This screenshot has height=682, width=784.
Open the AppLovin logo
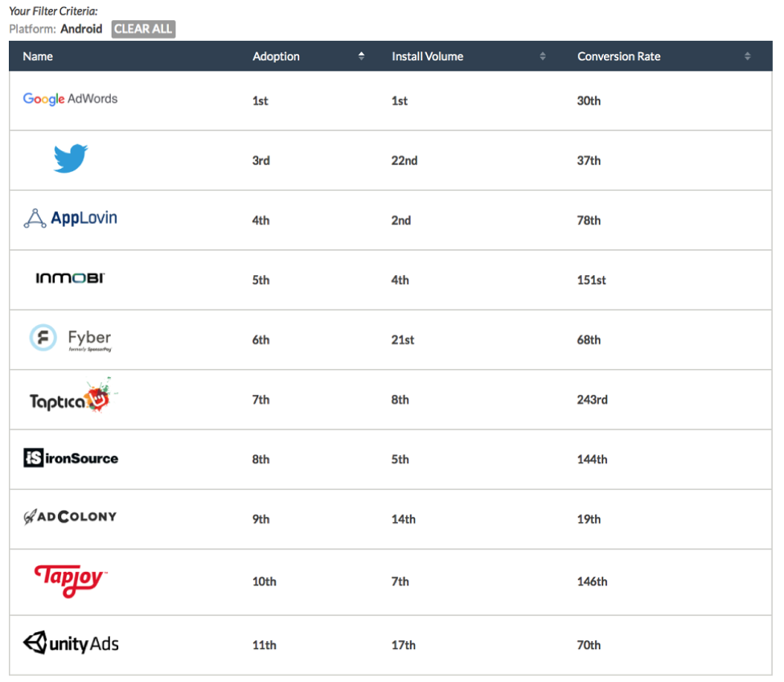(70, 218)
